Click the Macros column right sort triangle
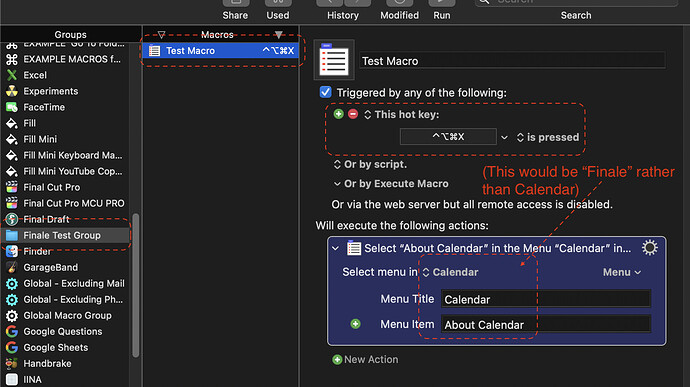690x387 pixels. [279, 34]
